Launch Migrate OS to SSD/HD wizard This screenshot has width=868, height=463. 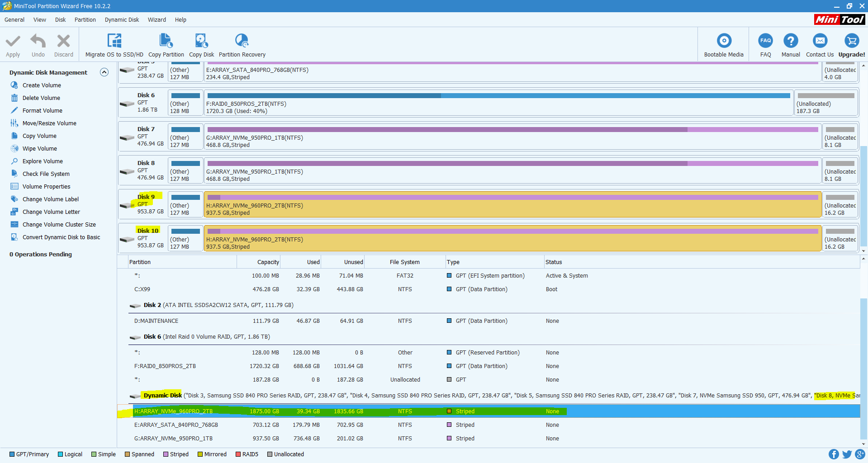tap(114, 45)
